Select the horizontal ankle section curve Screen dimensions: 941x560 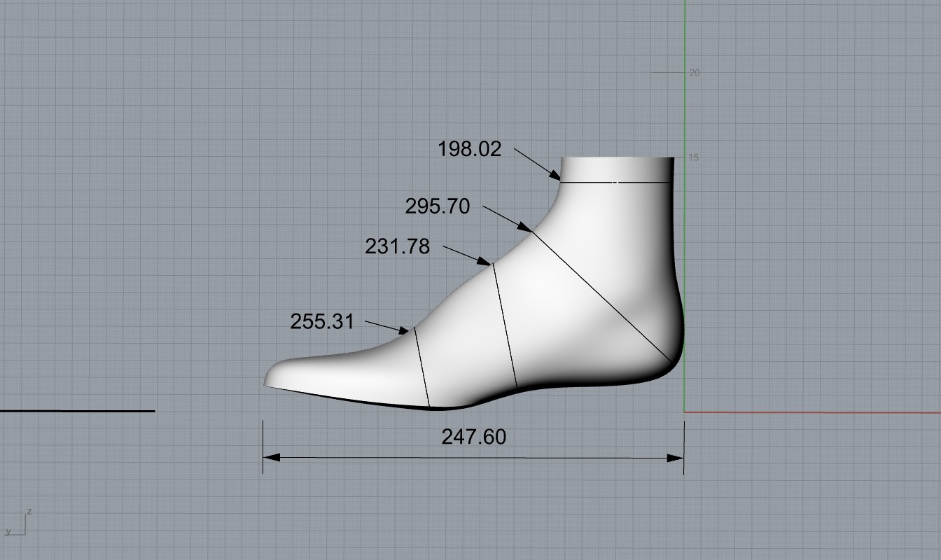616,183
